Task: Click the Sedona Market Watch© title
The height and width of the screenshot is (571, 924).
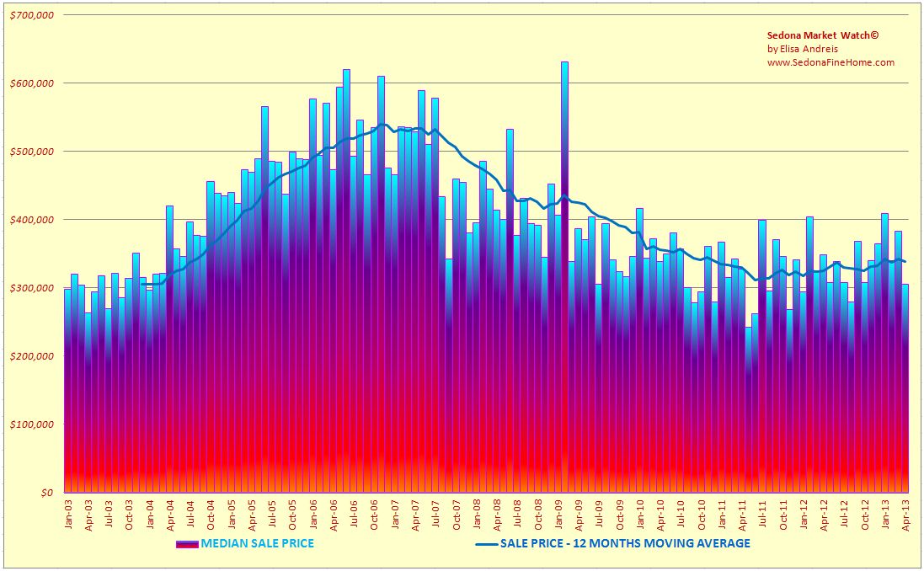Action: pos(822,35)
